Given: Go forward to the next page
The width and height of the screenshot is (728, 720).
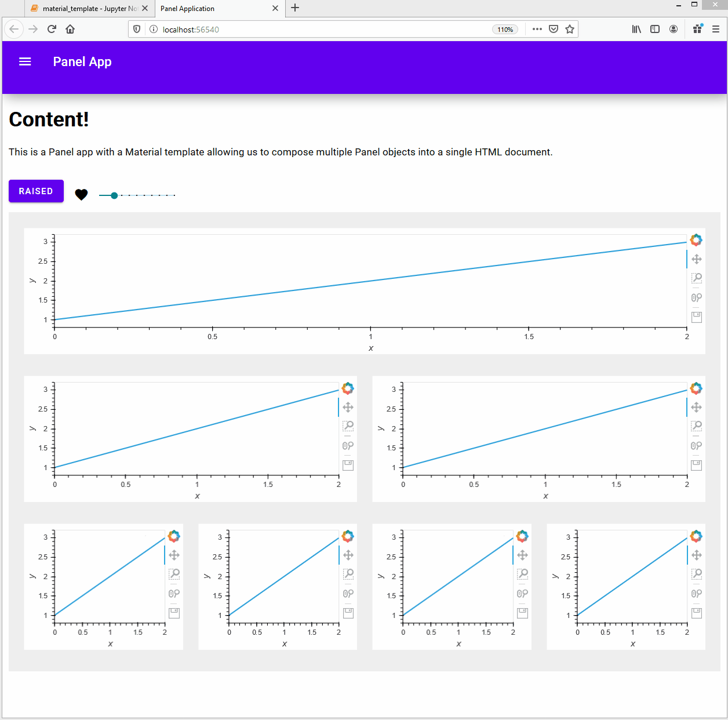Looking at the screenshot, I should 33,29.
